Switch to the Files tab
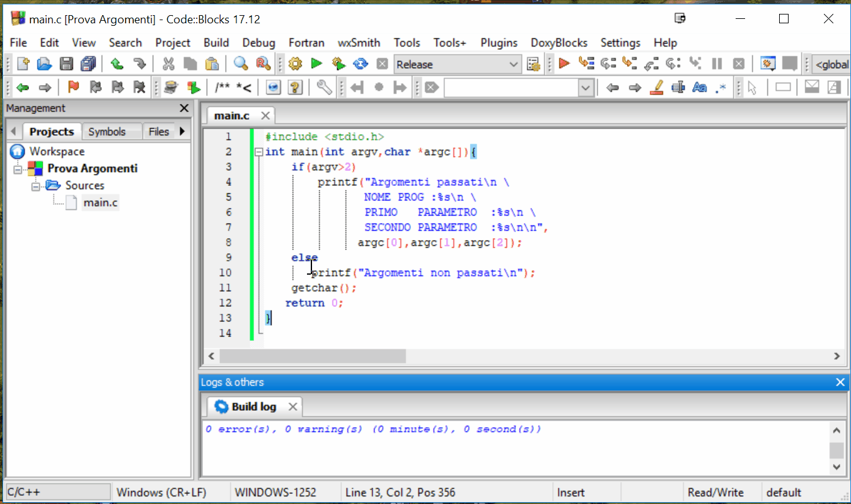This screenshot has height=504, width=851. click(159, 132)
